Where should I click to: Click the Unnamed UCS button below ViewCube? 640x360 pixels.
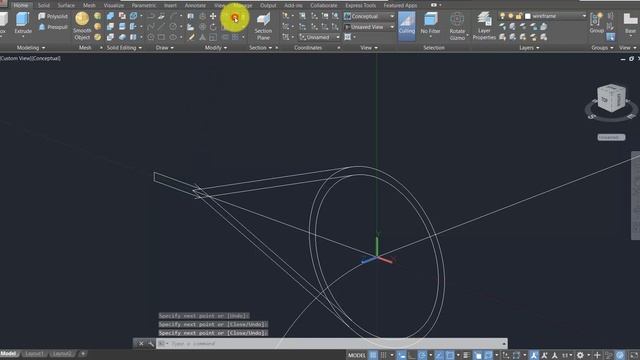(x=611, y=138)
